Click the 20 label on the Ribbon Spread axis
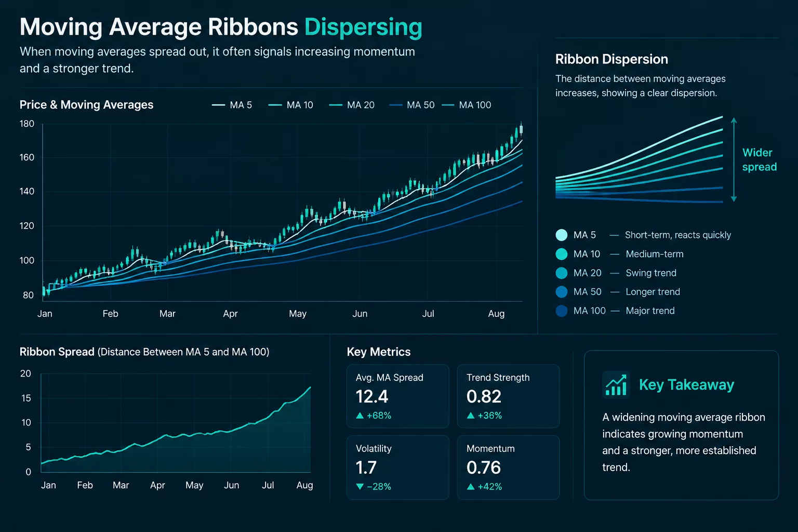 click(x=25, y=374)
